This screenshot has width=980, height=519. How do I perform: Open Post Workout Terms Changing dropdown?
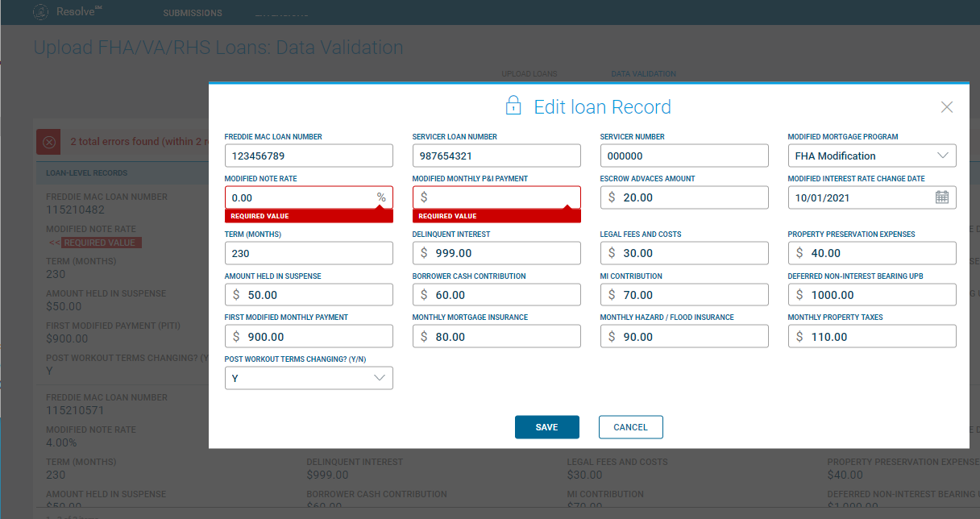click(309, 378)
